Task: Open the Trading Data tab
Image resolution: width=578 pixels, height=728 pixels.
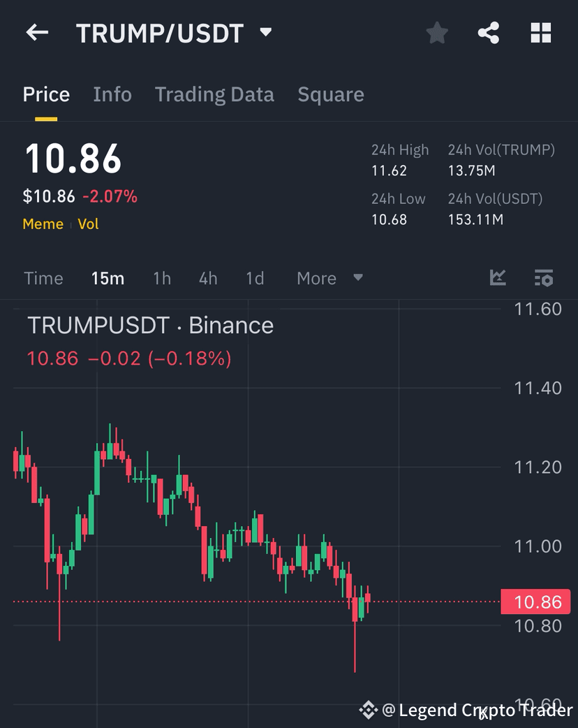Action: 214,94
